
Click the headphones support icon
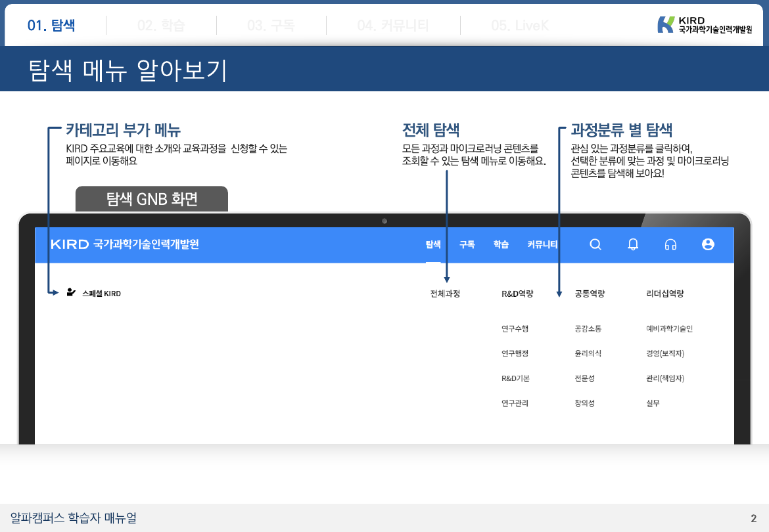coord(670,244)
